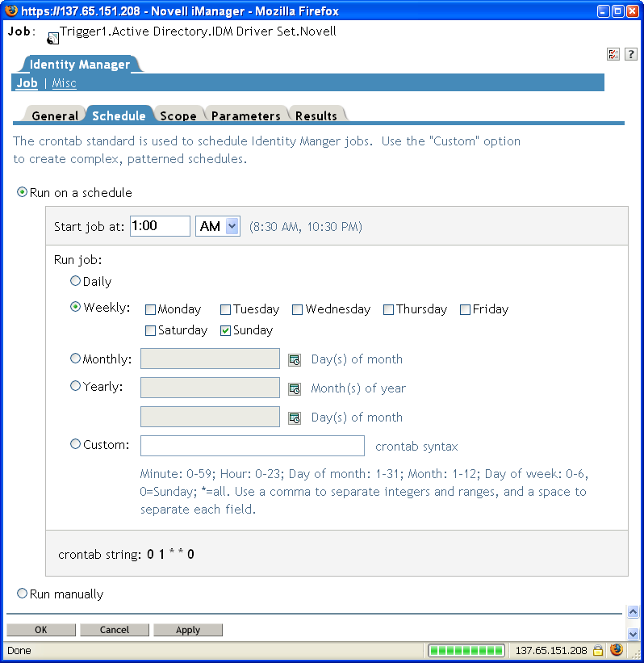Check the Saturday checkbox
Screen dimensions: 644x663
click(150, 330)
